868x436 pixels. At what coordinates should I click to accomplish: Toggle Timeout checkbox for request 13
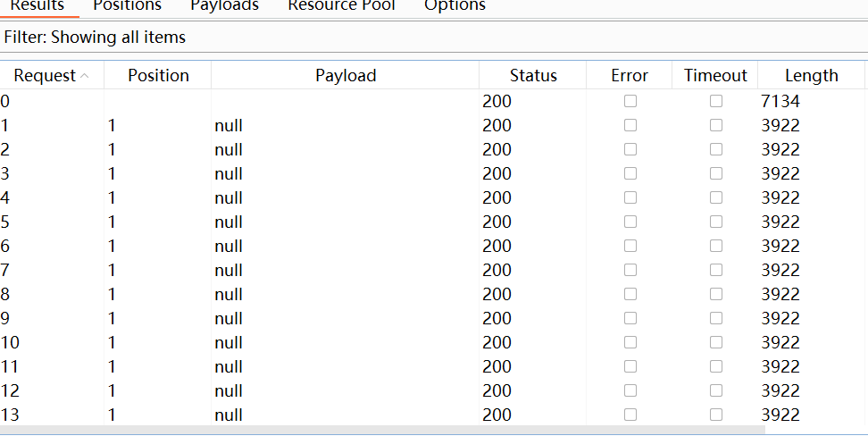click(716, 415)
